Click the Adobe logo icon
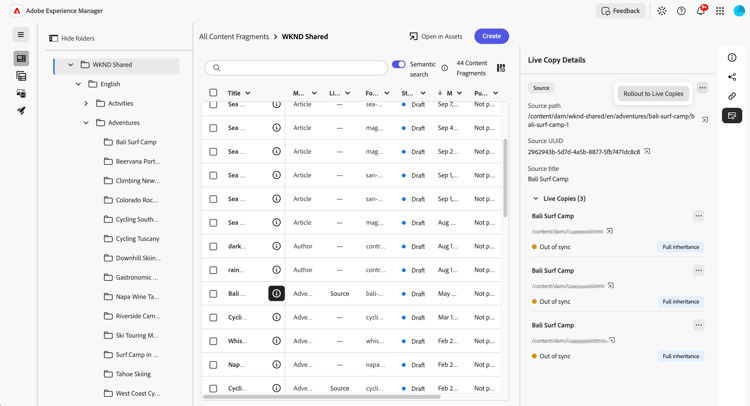Image resolution: width=750 pixels, height=406 pixels. point(17,11)
